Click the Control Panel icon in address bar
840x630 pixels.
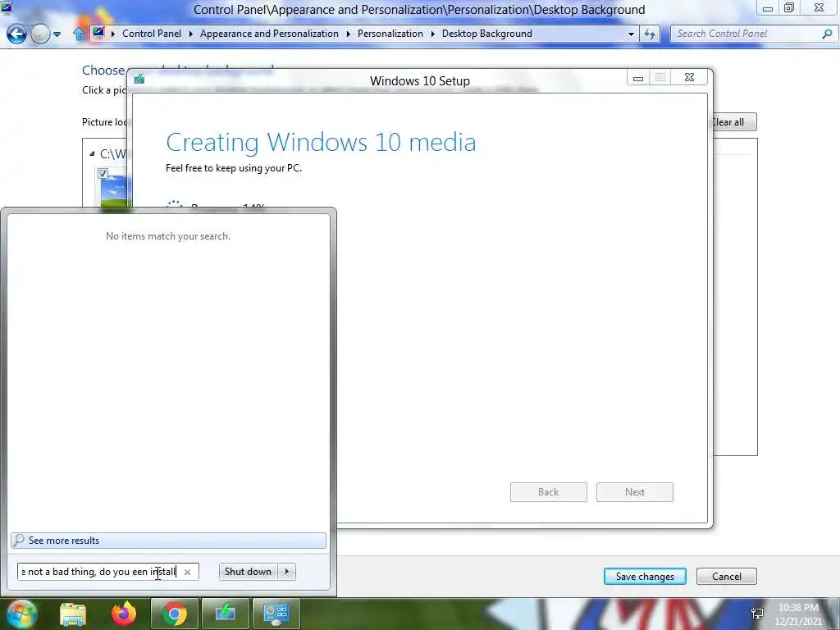tap(98, 33)
